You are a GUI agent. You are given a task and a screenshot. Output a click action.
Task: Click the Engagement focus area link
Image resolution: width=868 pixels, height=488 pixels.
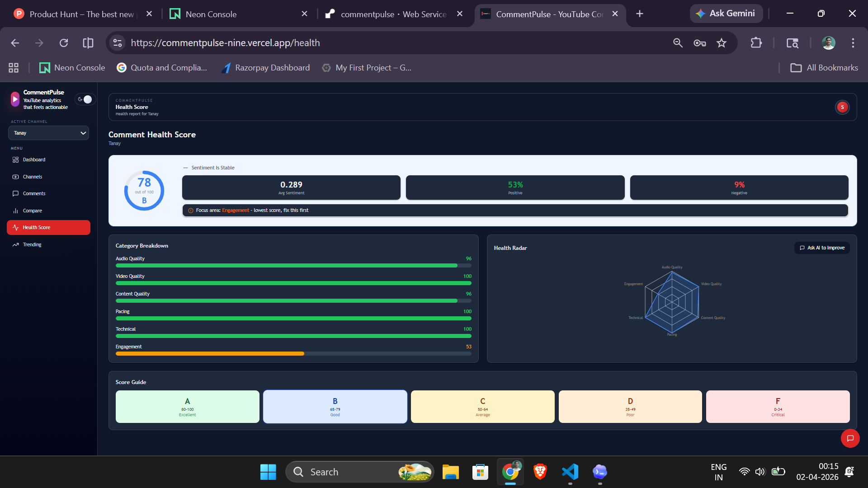pos(235,210)
